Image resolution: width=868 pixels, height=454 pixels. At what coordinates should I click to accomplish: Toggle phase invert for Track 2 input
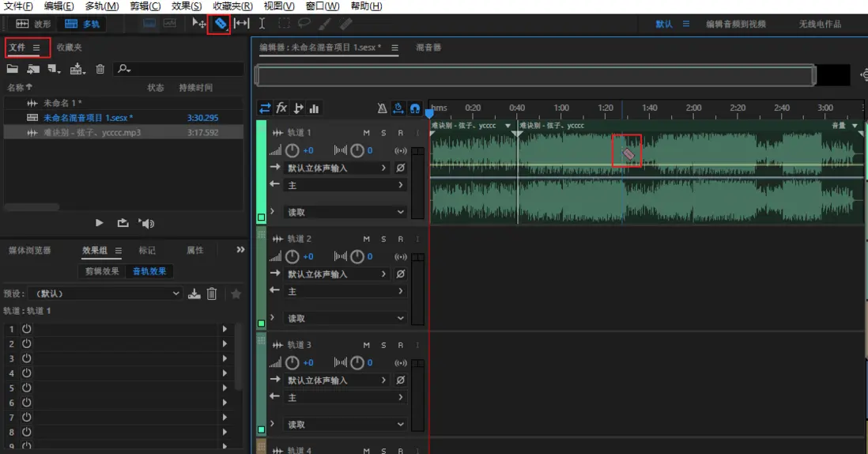click(401, 274)
